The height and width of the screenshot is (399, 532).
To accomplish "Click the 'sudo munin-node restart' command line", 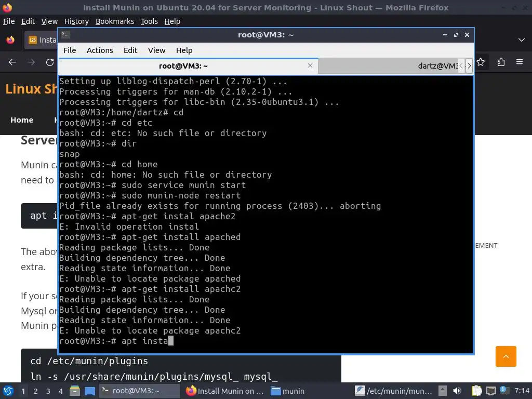I will coord(150,195).
